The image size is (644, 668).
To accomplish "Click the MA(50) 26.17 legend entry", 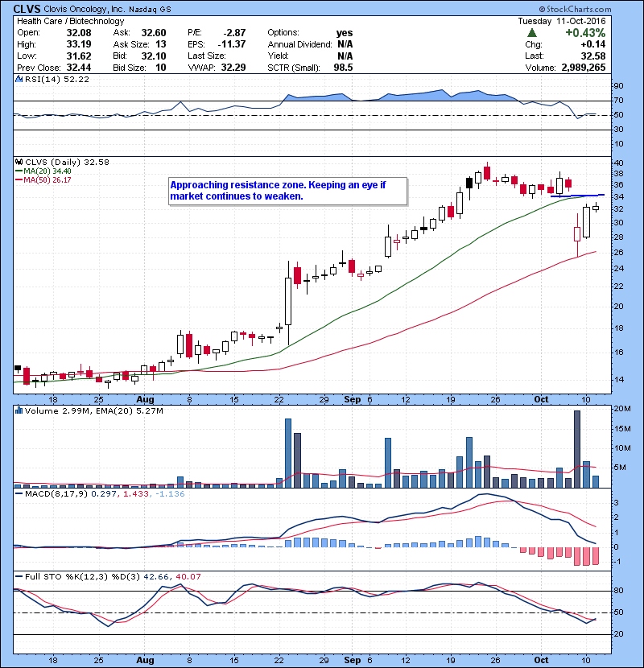I will (x=43, y=179).
